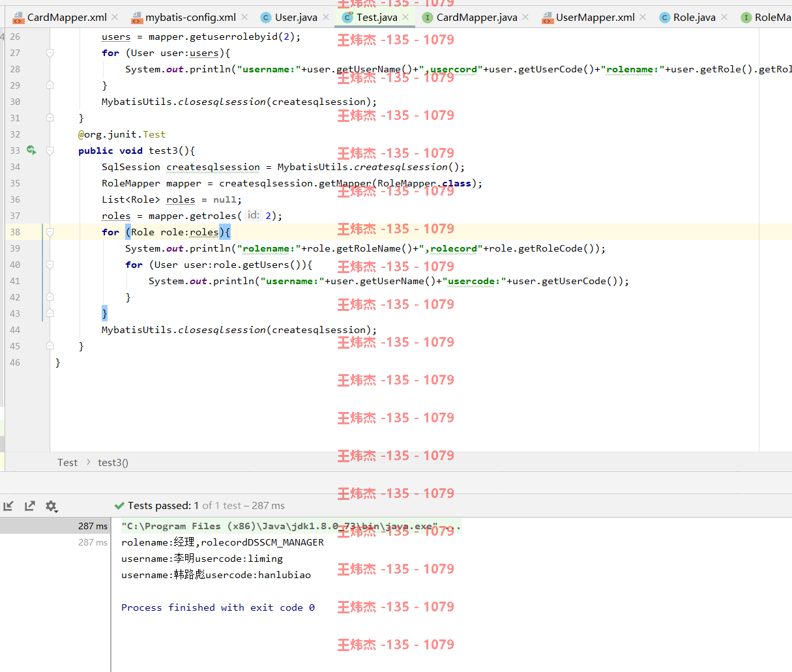
Task: Click console line 'username:李明usercode:liming'
Action: coord(202,559)
